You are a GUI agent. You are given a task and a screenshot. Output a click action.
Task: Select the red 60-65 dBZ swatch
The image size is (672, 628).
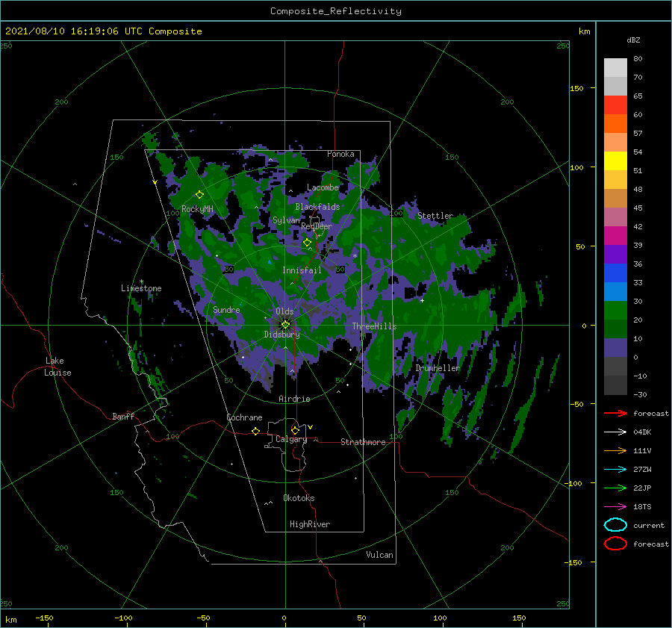[615, 105]
